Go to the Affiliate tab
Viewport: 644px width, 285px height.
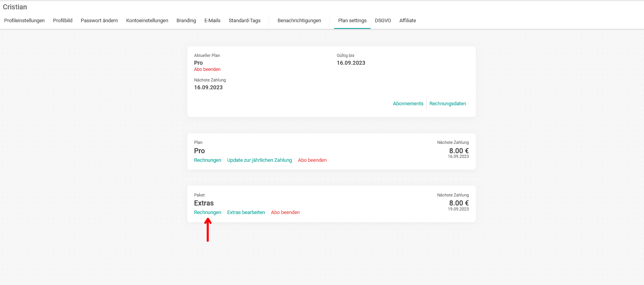(x=408, y=21)
